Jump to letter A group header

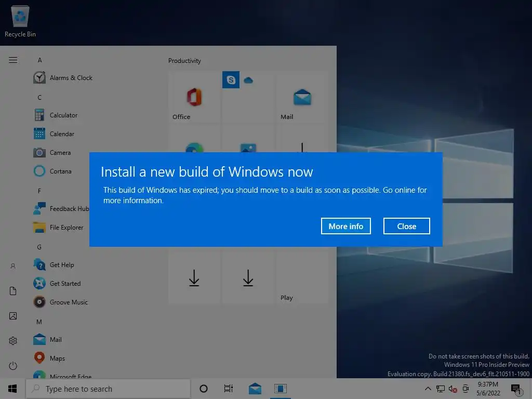39,60
